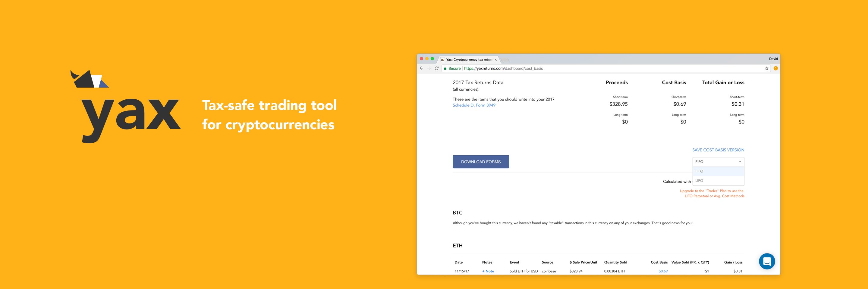
Task: Click the red close window button
Action: [421, 58]
